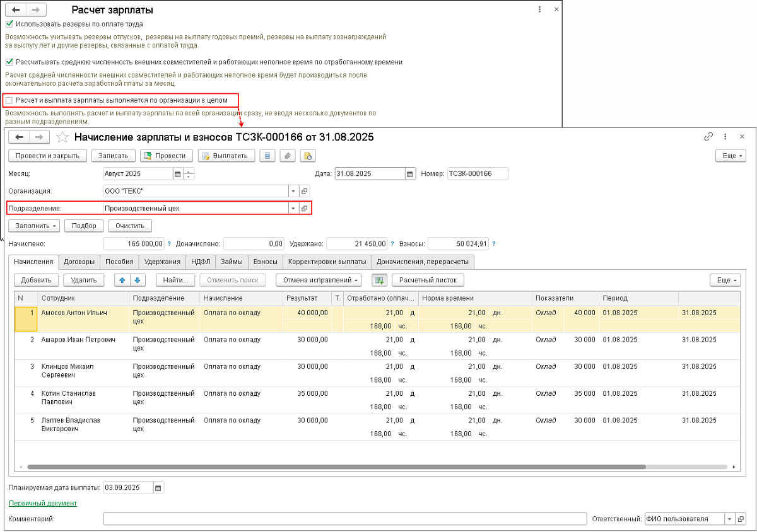Click the paperclip attached files icon
757x532 pixels.
click(x=287, y=156)
